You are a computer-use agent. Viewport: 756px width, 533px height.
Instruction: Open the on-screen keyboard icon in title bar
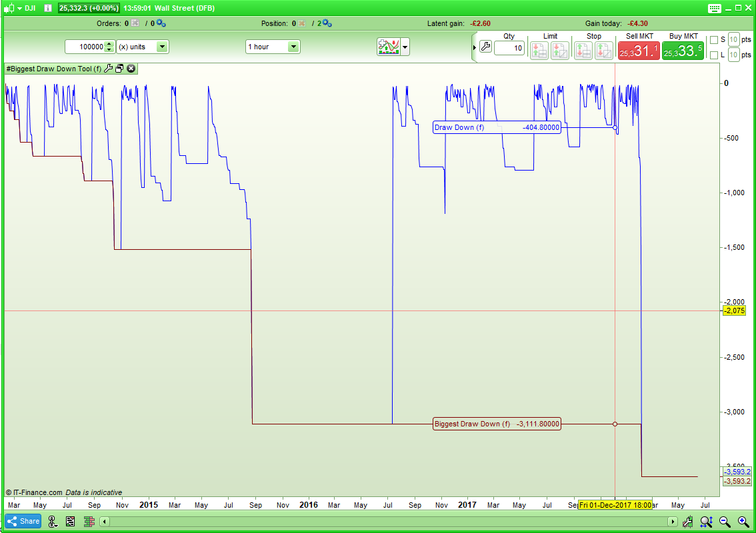click(x=715, y=8)
